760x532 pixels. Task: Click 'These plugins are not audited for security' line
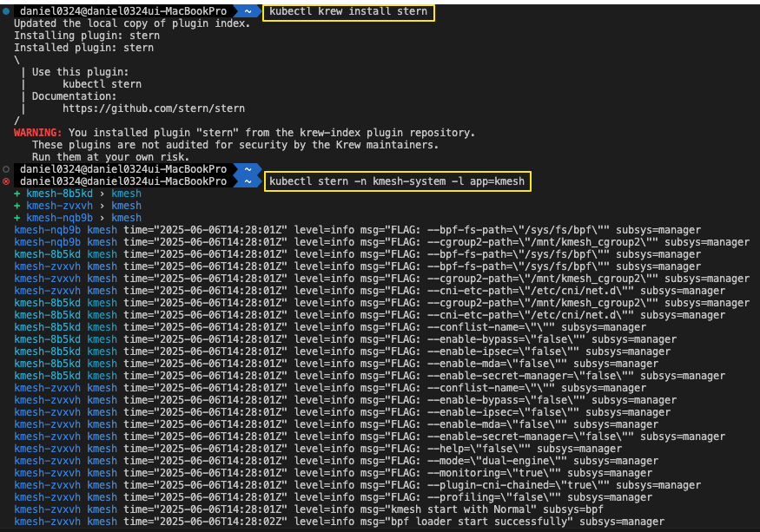235,144
